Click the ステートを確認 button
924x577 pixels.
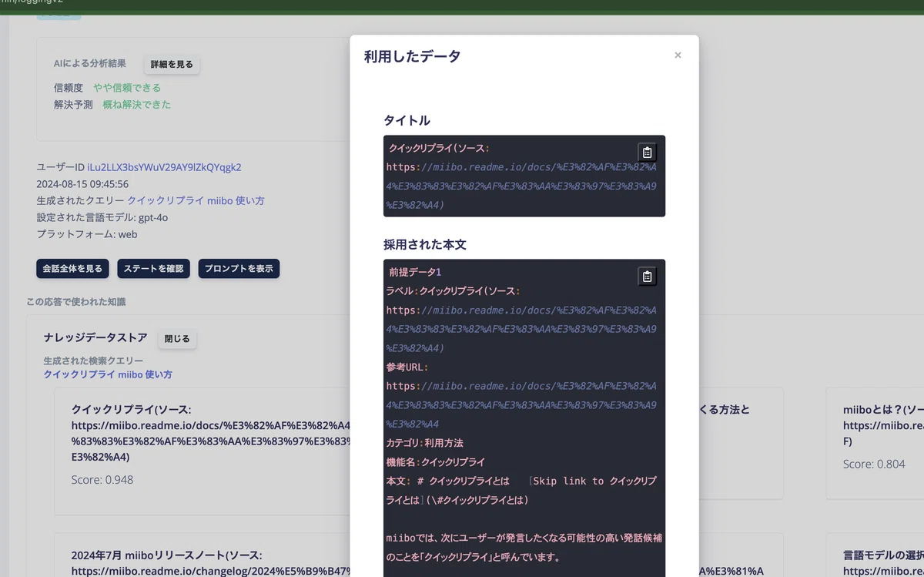(x=154, y=269)
